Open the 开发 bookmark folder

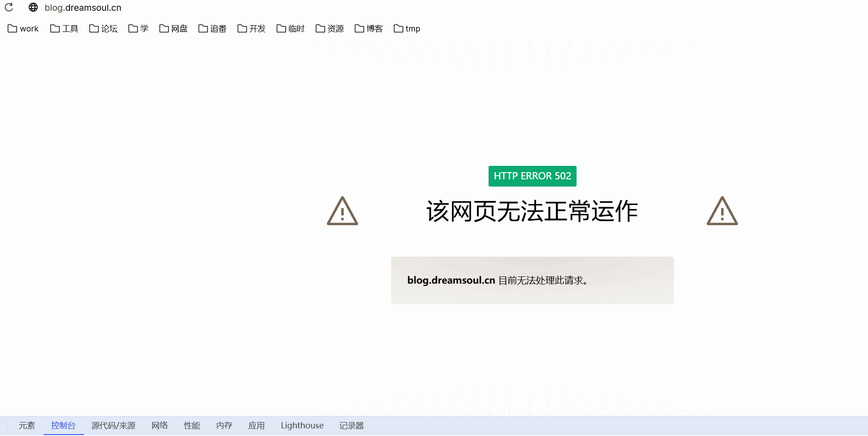251,29
